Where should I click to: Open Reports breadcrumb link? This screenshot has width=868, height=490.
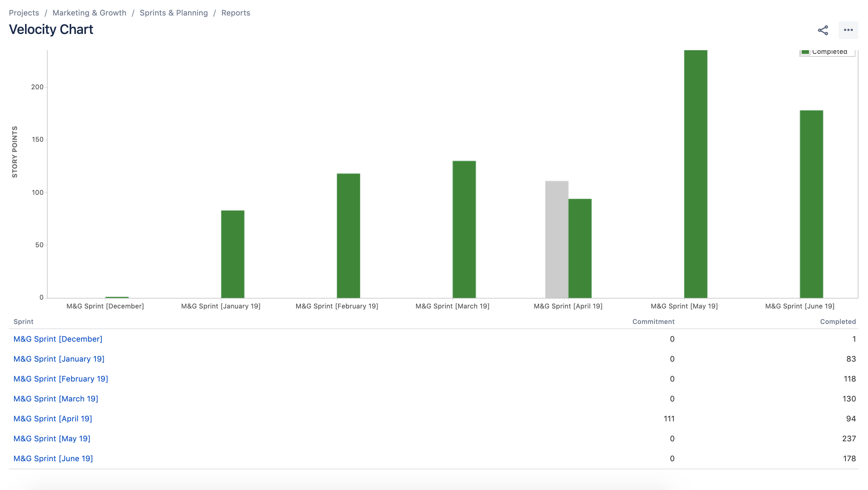tap(236, 13)
